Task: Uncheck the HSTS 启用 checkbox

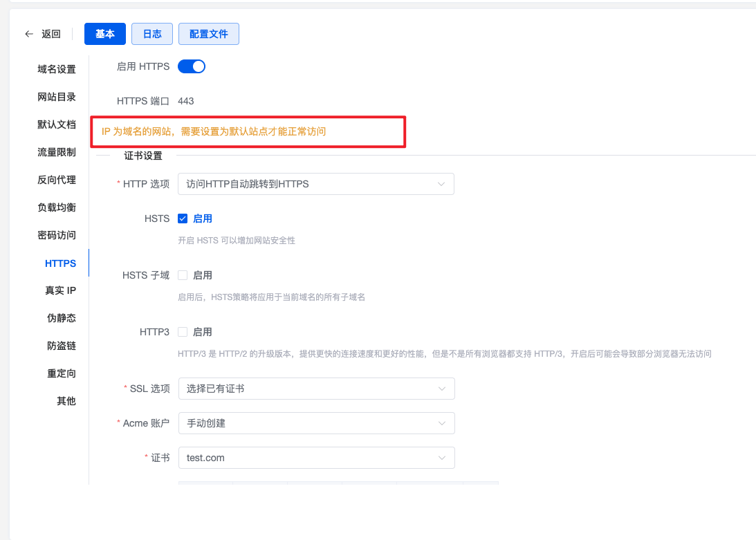Action: (182, 218)
